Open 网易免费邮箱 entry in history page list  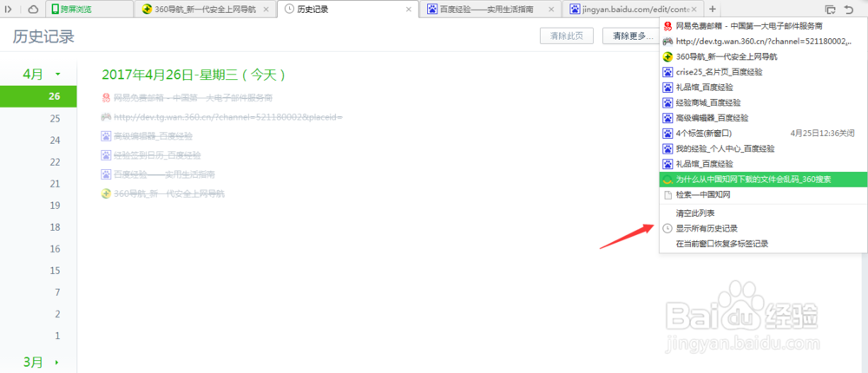[194, 98]
